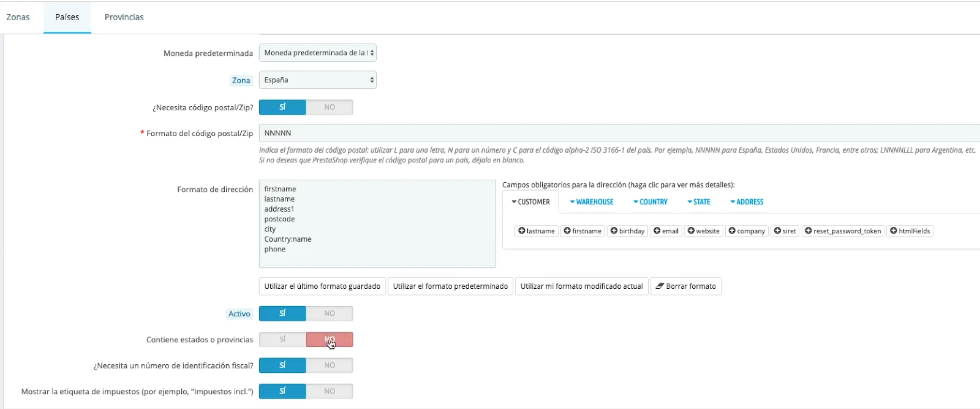Image resolution: width=980 pixels, height=409 pixels.
Task: Click Utilizar el formato predeterminado
Action: (x=450, y=286)
